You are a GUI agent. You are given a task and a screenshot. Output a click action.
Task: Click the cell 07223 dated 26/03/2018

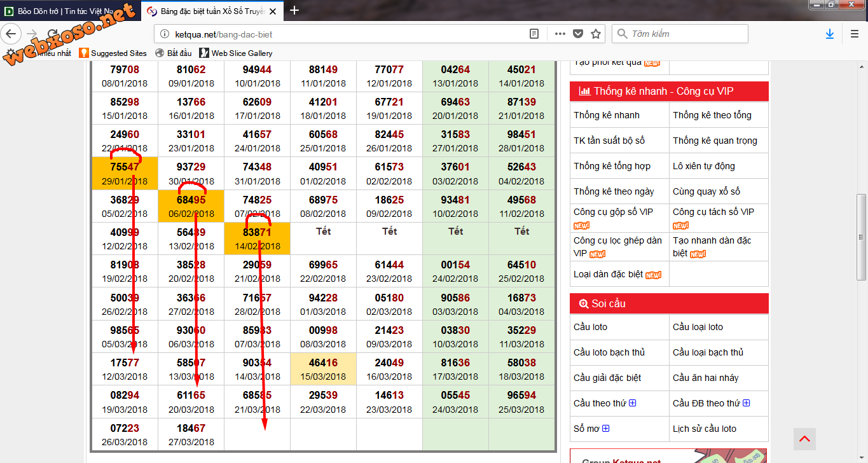(x=125, y=434)
